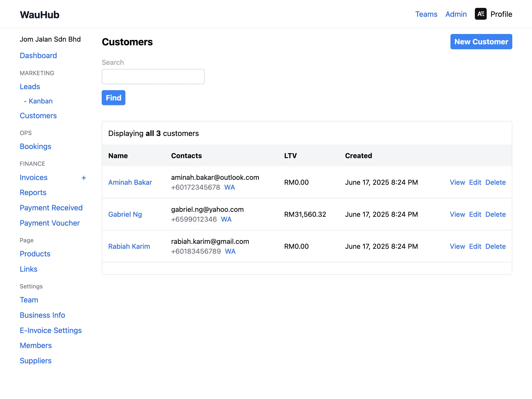The image size is (532, 399).
Task: Open Products in the sidebar
Action: pos(35,254)
